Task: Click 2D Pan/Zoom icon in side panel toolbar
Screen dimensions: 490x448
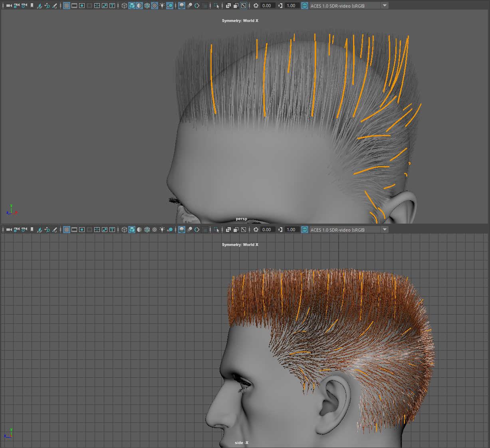Action: (47, 230)
